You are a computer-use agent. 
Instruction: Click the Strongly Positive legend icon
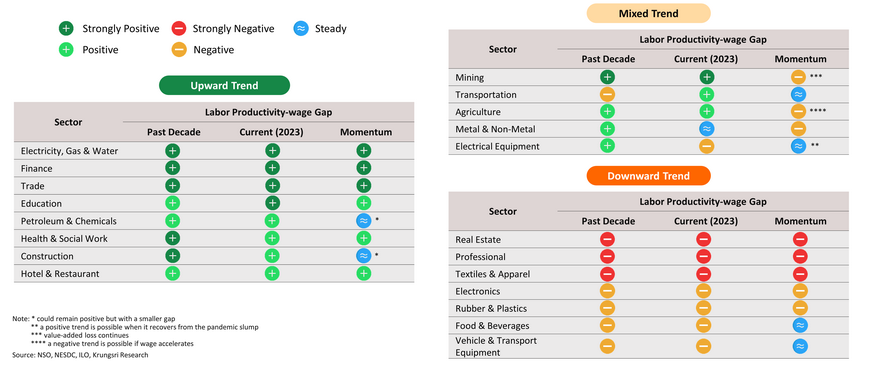tap(66, 28)
